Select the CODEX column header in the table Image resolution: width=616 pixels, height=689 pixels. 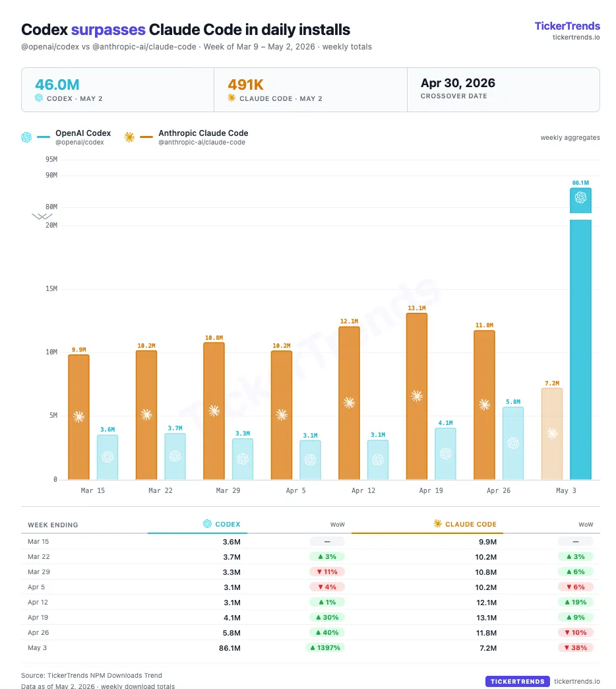pyautogui.click(x=228, y=524)
